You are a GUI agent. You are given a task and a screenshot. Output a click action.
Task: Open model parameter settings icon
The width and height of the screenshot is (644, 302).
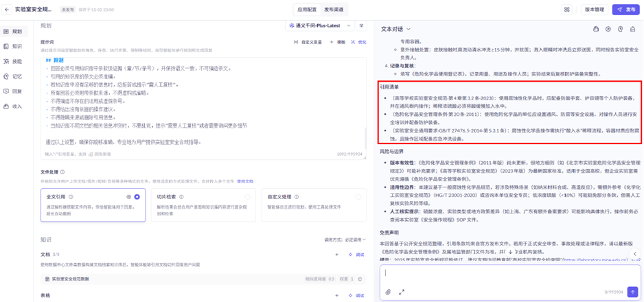(x=361, y=25)
